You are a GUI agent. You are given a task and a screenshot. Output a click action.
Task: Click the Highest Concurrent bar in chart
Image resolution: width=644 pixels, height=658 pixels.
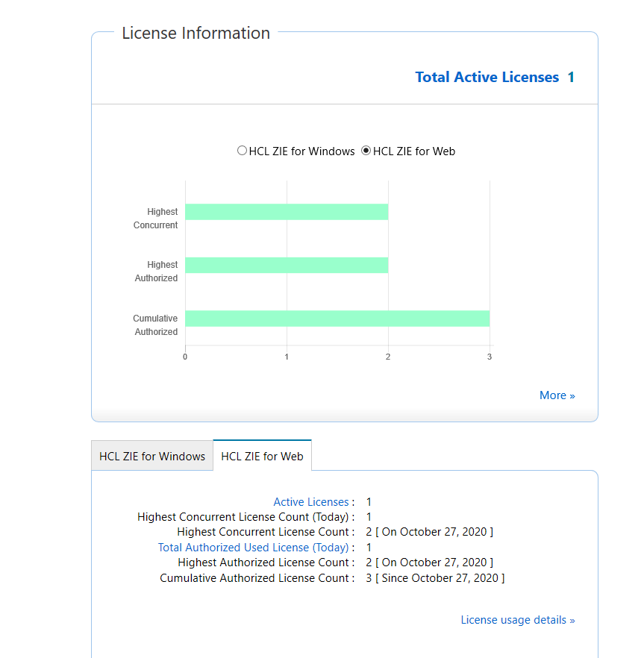pos(287,212)
